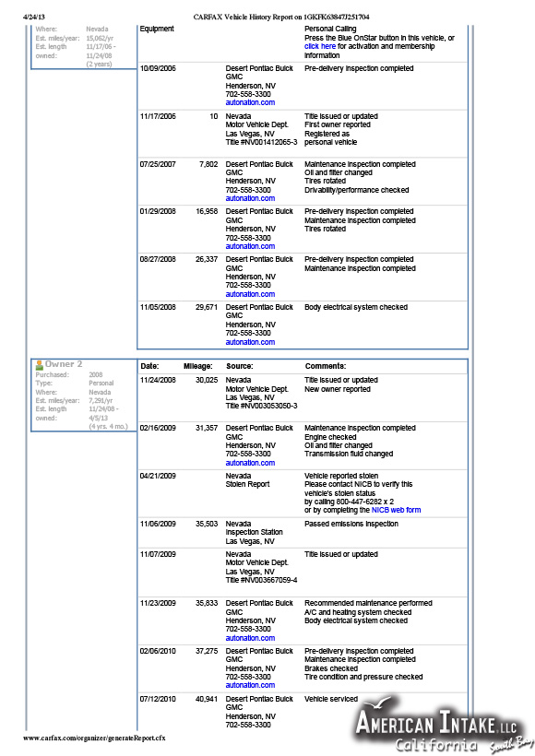Viewport: 535px width, 756px height.
Task: Select the 'Date:' column header
Action: [x=149, y=366]
